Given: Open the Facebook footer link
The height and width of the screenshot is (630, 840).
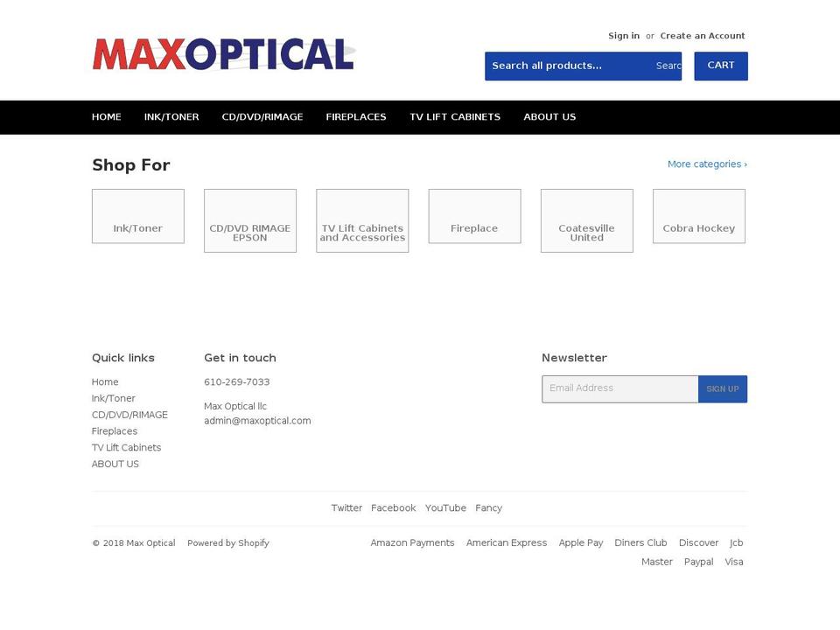Looking at the screenshot, I should point(393,507).
